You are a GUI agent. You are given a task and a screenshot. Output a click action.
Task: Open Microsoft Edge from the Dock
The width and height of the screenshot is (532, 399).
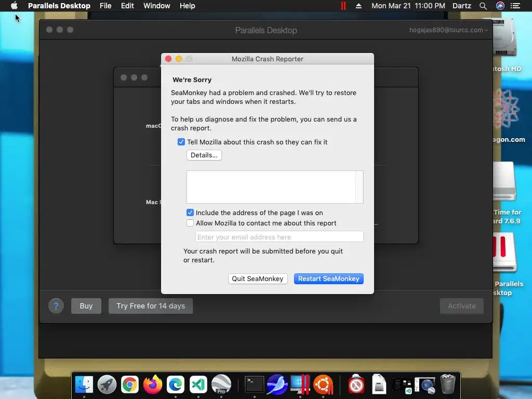pos(176,384)
